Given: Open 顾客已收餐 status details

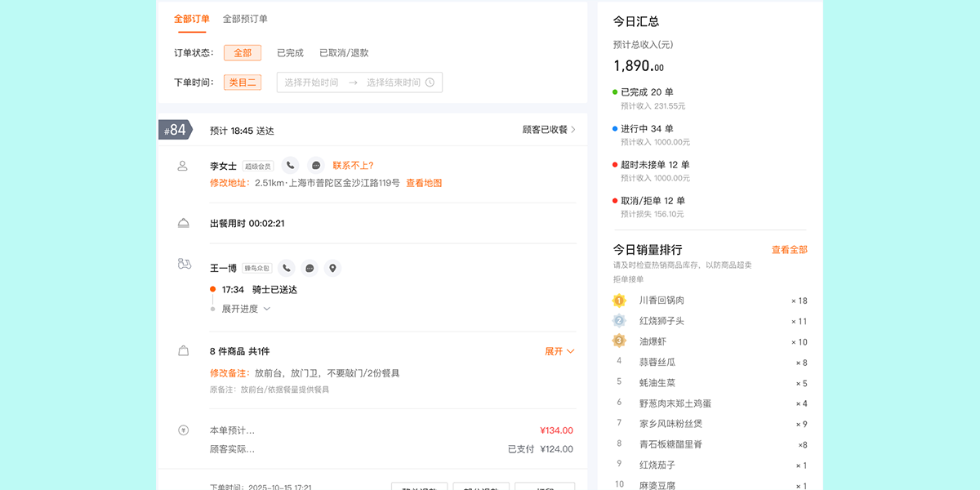Looking at the screenshot, I should (x=549, y=130).
